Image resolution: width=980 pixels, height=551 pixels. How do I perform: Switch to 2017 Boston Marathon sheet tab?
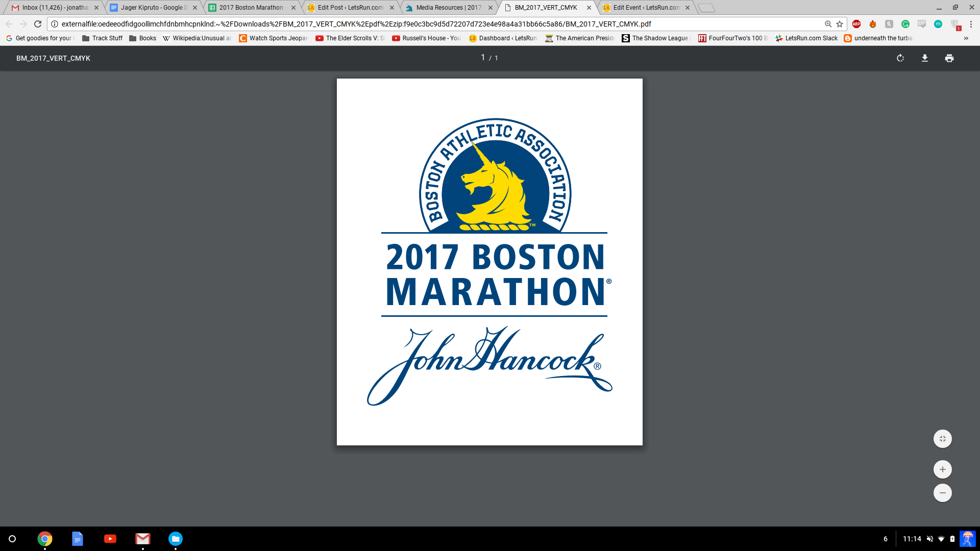pos(251,8)
